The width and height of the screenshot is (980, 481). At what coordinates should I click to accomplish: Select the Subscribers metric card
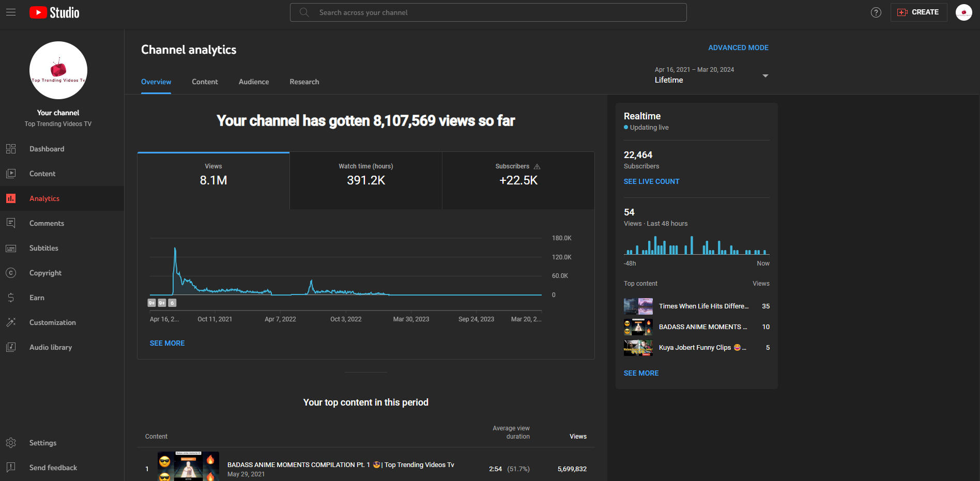pos(518,180)
